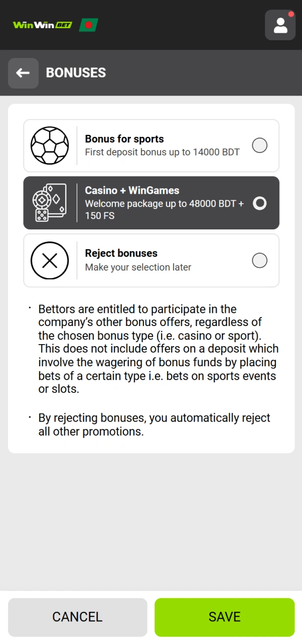Image resolution: width=302 pixels, height=644 pixels.
Task: Click the crossed circle icon on Reject bonuses
Action: 50,261
